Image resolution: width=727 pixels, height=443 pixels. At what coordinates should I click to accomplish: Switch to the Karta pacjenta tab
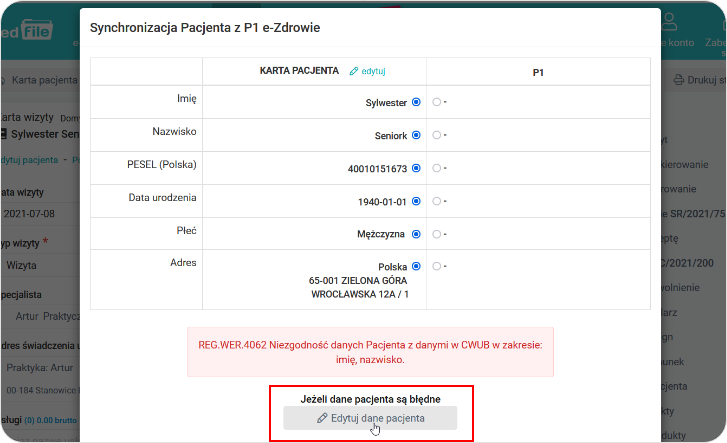coord(40,79)
